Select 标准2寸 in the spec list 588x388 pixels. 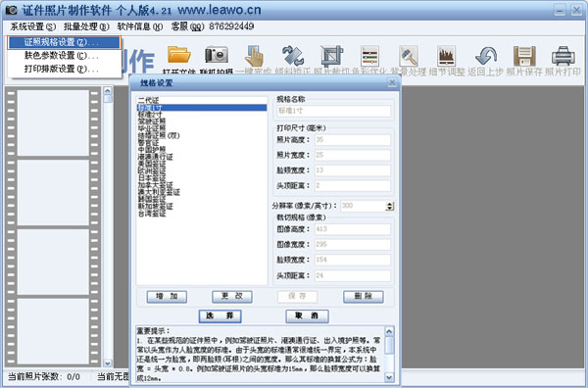click(x=202, y=115)
